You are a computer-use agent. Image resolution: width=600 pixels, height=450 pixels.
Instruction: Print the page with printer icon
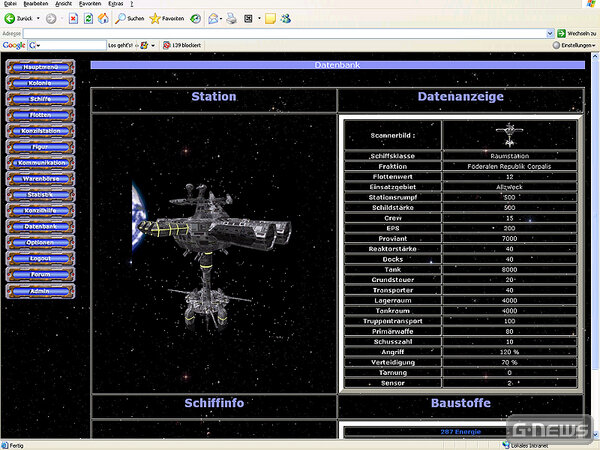coord(232,18)
